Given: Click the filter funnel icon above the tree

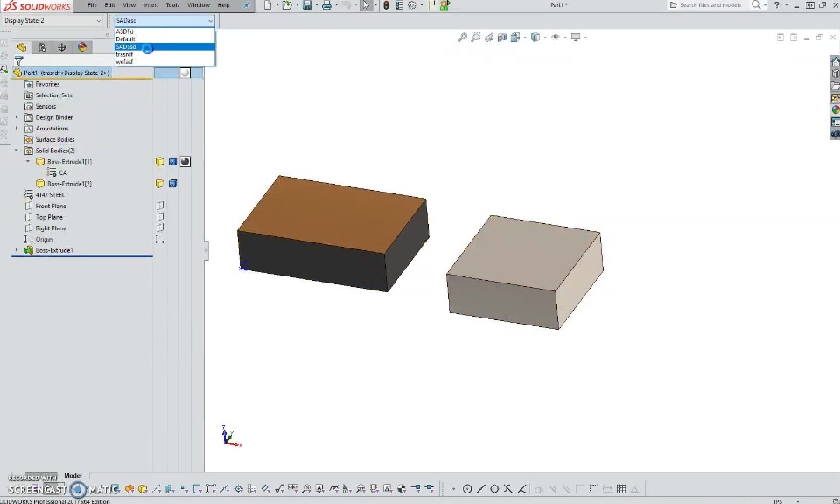Looking at the screenshot, I should point(18,60).
